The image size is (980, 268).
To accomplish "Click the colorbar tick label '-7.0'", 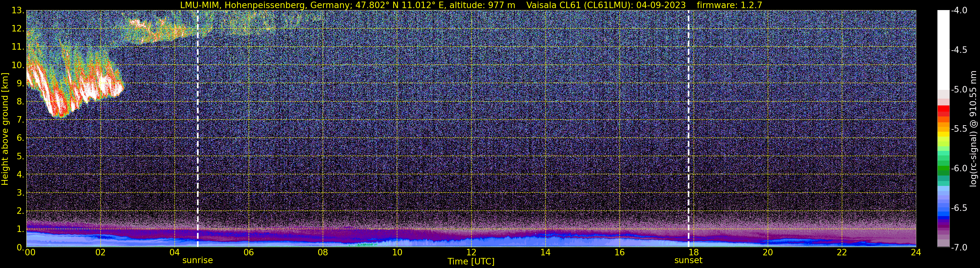I will [x=959, y=248].
